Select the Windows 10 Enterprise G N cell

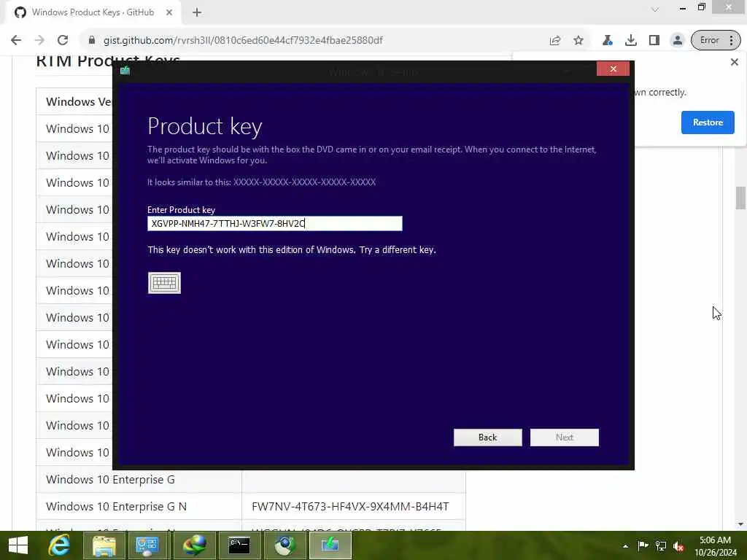pyautogui.click(x=139, y=506)
